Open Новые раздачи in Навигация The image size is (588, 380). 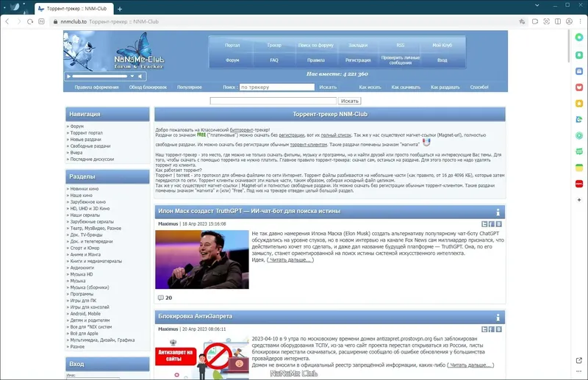click(x=85, y=140)
